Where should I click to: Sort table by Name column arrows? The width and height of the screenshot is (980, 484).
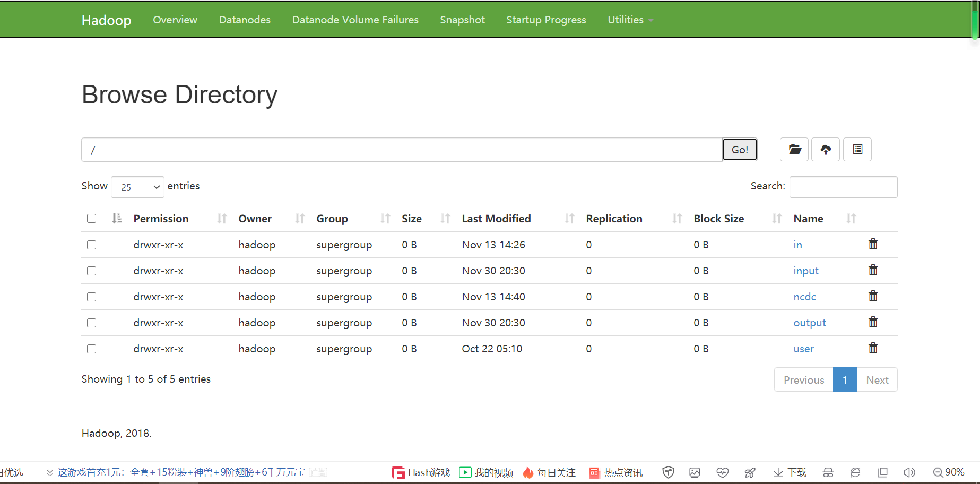pyautogui.click(x=851, y=218)
